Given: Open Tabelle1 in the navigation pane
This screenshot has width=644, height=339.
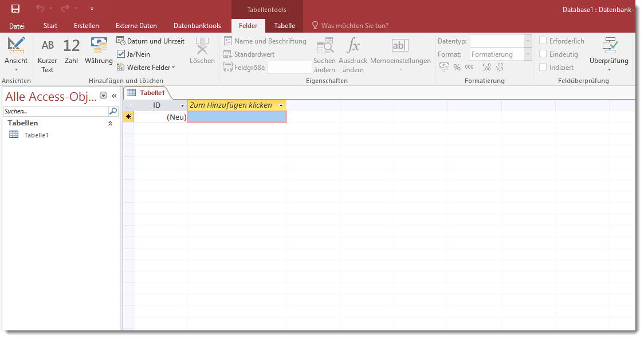Looking at the screenshot, I should tap(36, 135).
